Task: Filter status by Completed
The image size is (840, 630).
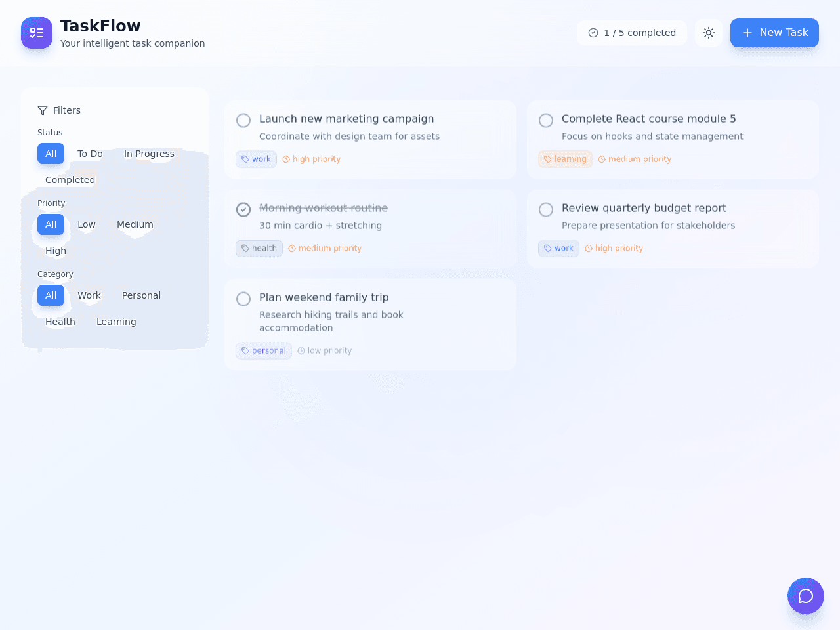Action: click(x=70, y=180)
